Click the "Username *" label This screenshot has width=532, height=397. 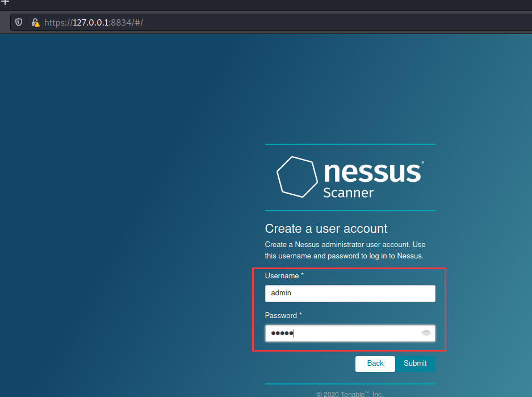click(x=284, y=276)
